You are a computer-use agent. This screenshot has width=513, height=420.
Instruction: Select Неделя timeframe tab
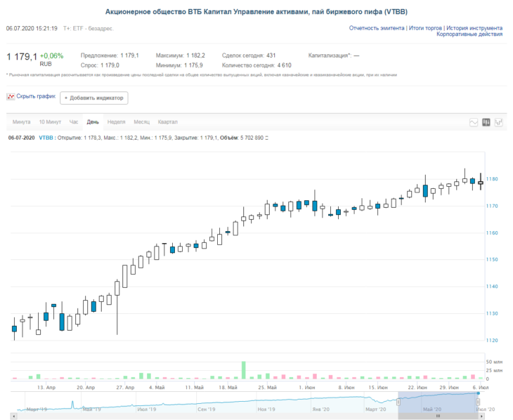(117, 122)
